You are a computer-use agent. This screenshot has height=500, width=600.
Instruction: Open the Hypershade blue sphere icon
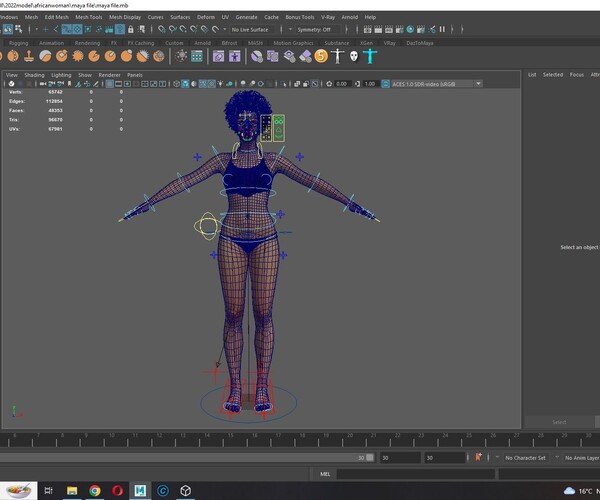[410, 29]
